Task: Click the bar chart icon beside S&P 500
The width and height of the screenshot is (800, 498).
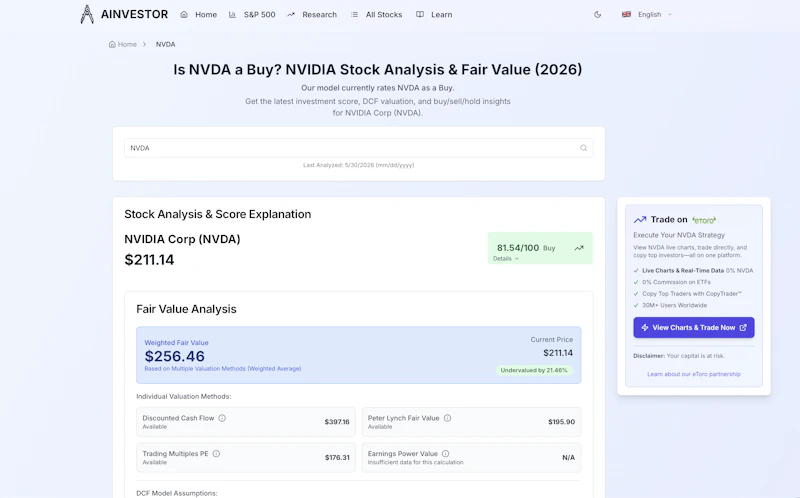Action: point(232,14)
